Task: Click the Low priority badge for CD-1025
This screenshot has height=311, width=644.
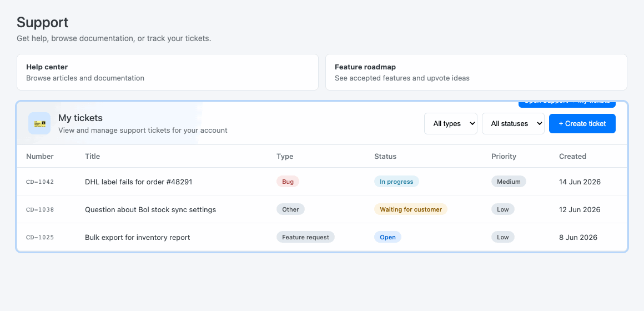Action: 503,237
